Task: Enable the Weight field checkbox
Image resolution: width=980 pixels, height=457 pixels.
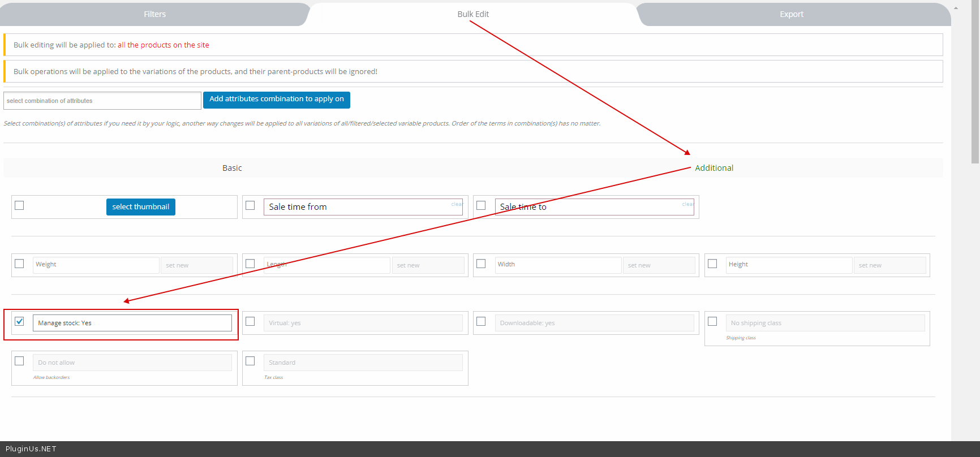Action: [x=20, y=264]
